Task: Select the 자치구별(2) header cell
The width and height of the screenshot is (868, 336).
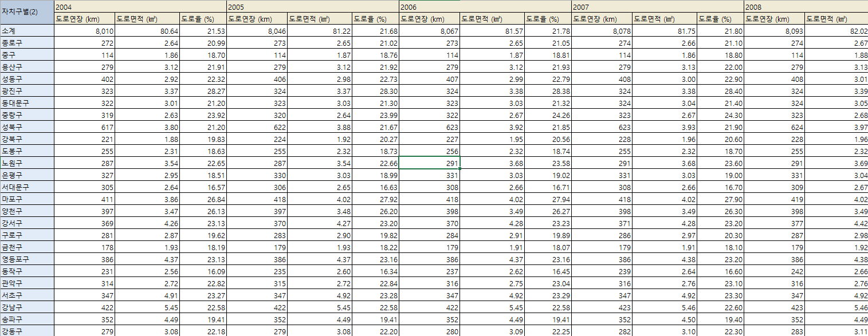Action: (x=27, y=13)
